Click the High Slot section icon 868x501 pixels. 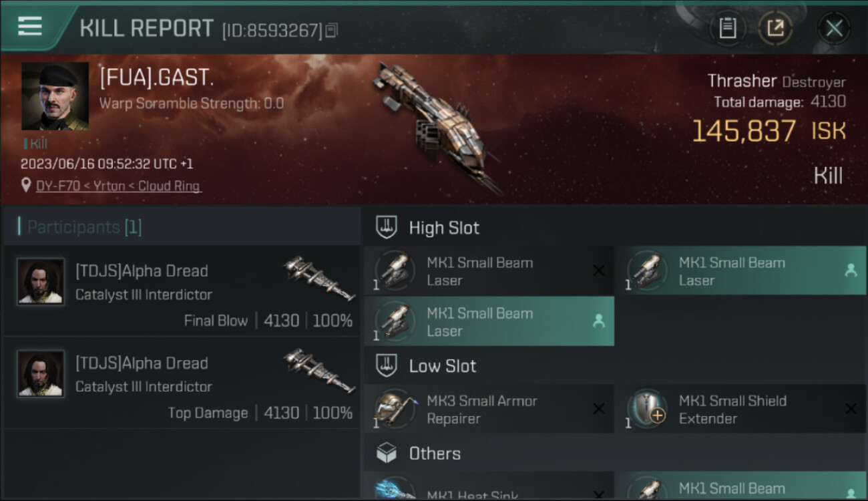[387, 227]
